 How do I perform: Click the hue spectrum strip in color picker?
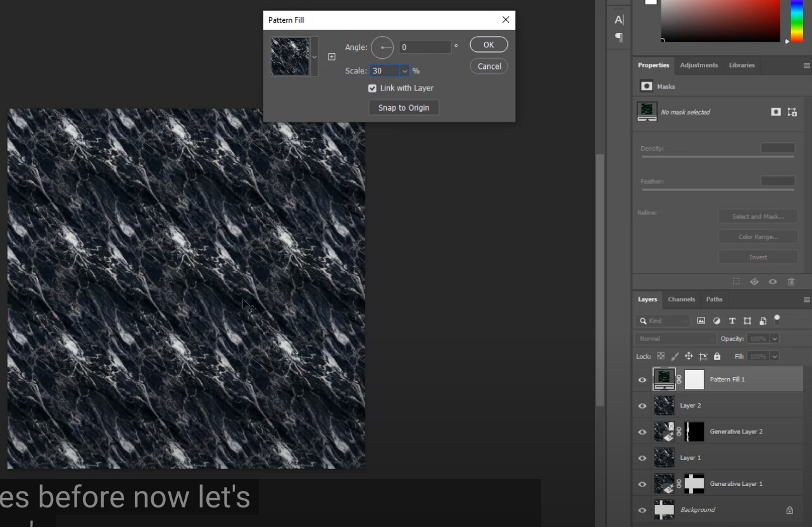[797, 19]
